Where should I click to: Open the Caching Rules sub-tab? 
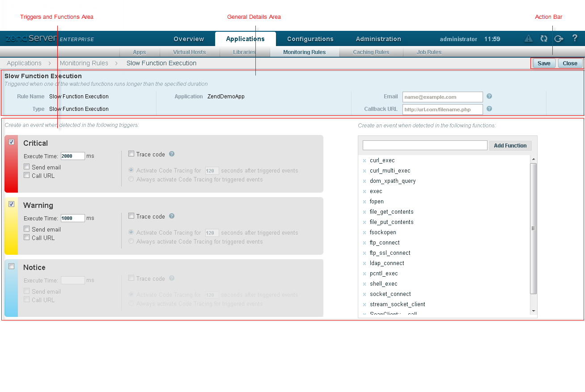[371, 52]
